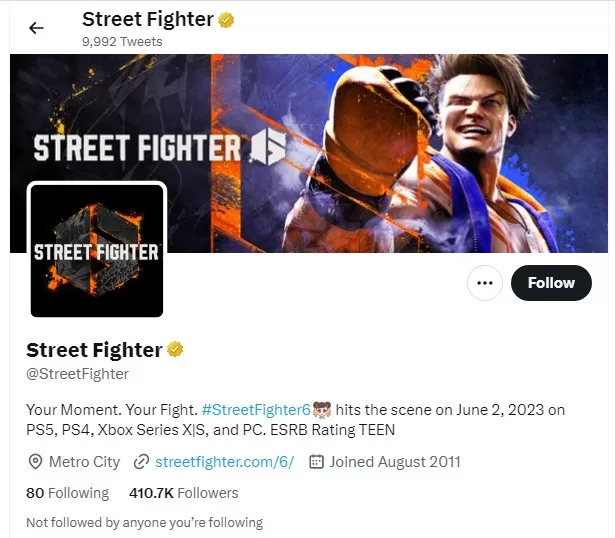This screenshot has width=615, height=538.
Task: Click the hashtag emoji character icon
Action: click(322, 409)
